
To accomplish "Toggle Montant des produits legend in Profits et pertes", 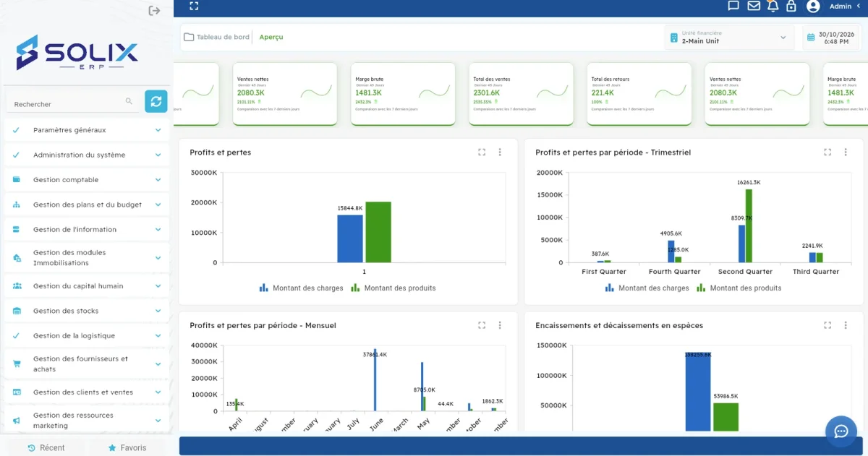I will point(393,288).
